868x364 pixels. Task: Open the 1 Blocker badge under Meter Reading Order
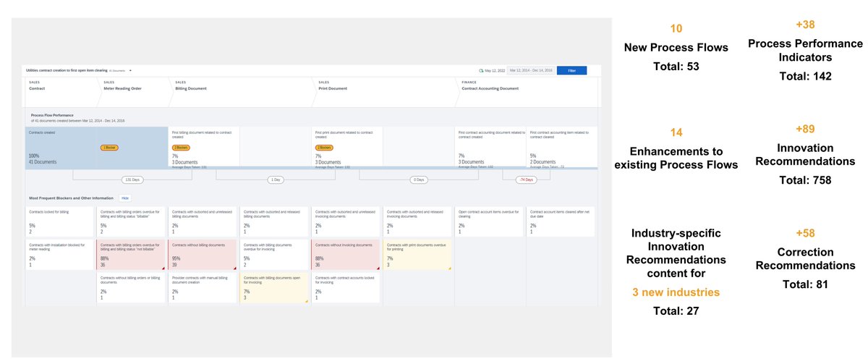point(110,147)
